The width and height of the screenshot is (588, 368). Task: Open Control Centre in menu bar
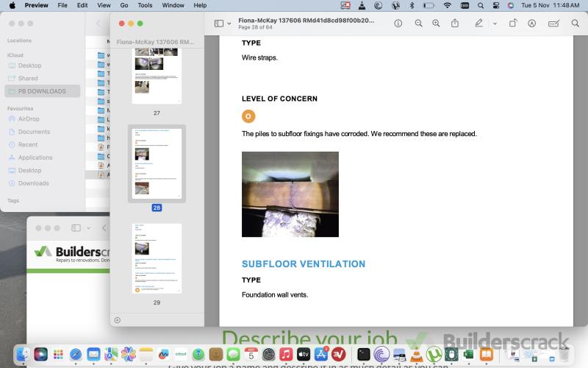coord(495,5)
